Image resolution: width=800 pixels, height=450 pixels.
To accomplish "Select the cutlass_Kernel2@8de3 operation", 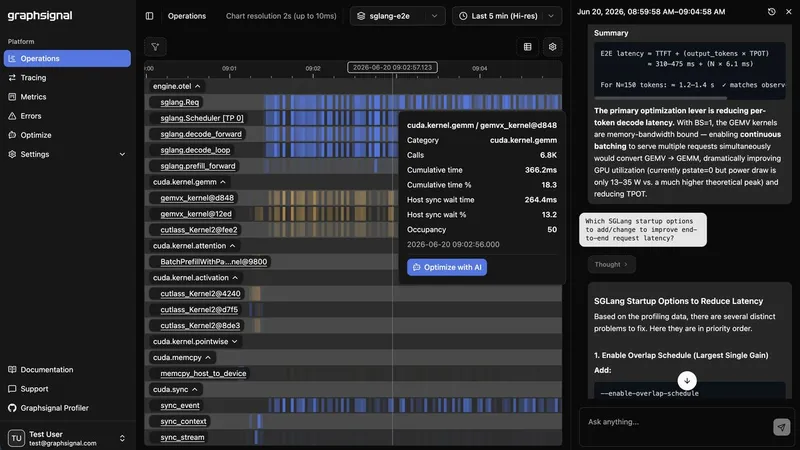I will click(200, 326).
